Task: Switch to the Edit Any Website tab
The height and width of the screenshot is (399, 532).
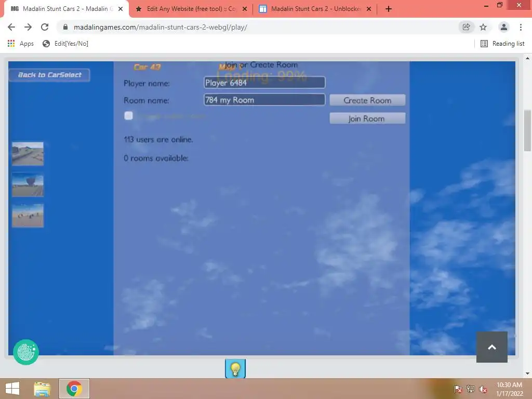Action: 191,9
